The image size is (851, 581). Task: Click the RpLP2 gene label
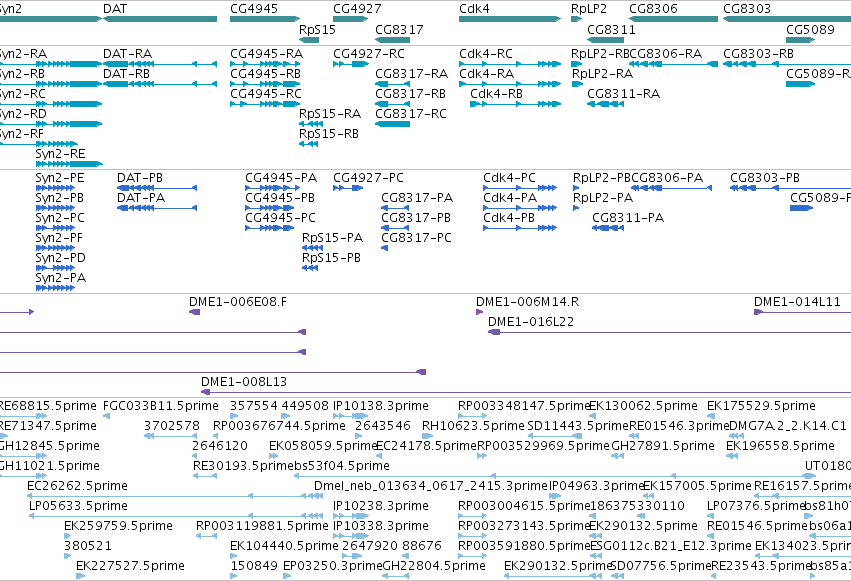pos(589,9)
